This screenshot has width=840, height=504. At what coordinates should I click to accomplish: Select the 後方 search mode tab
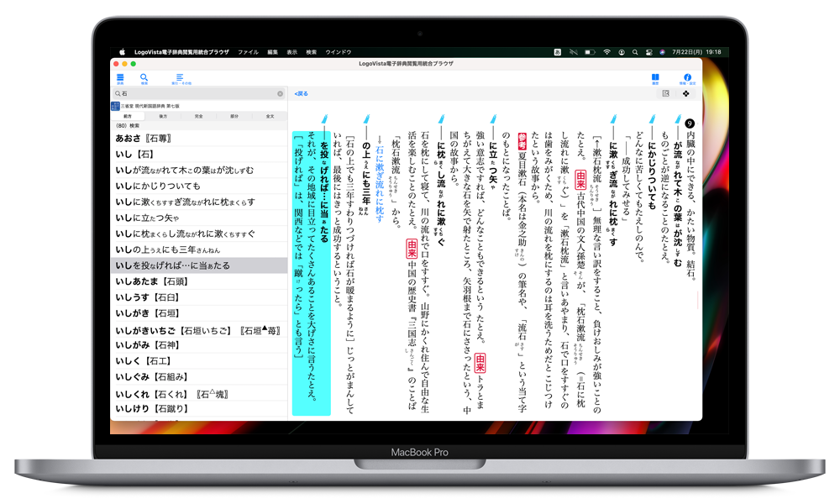click(163, 116)
